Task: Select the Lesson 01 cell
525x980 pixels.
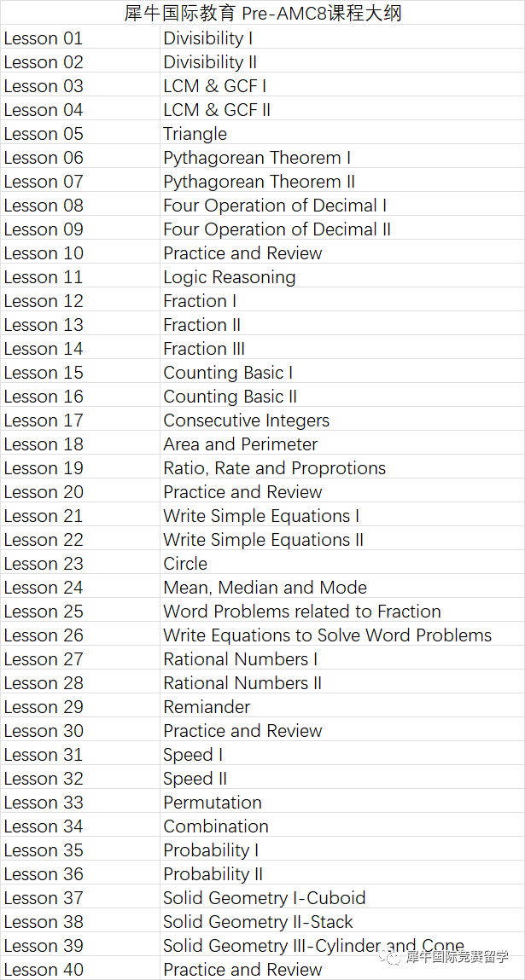Action: pyautogui.click(x=80, y=38)
